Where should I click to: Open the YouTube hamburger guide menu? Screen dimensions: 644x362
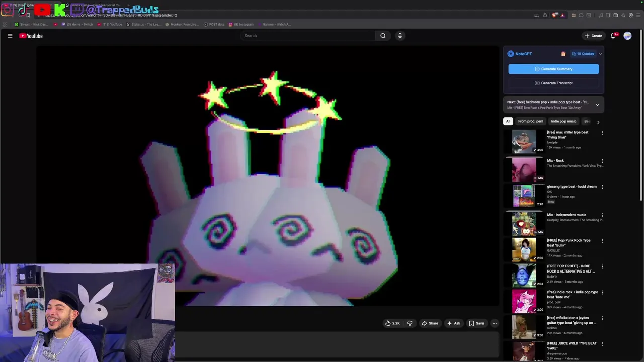click(10, 36)
